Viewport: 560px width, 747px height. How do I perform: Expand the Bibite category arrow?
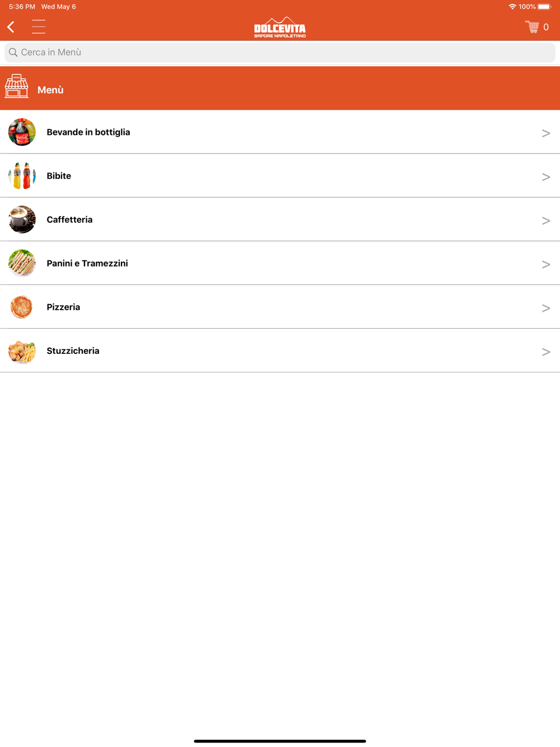[546, 177]
